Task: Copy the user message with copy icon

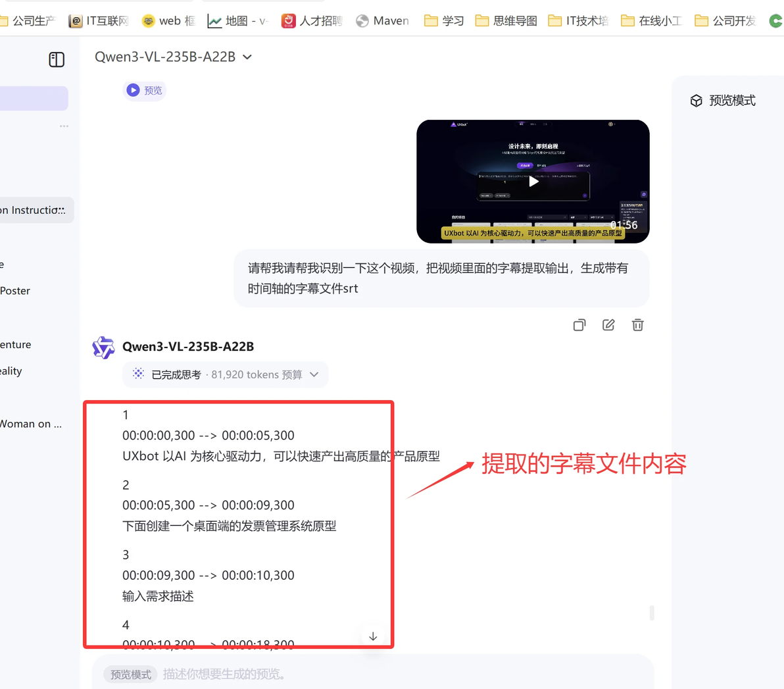Action: click(x=579, y=325)
